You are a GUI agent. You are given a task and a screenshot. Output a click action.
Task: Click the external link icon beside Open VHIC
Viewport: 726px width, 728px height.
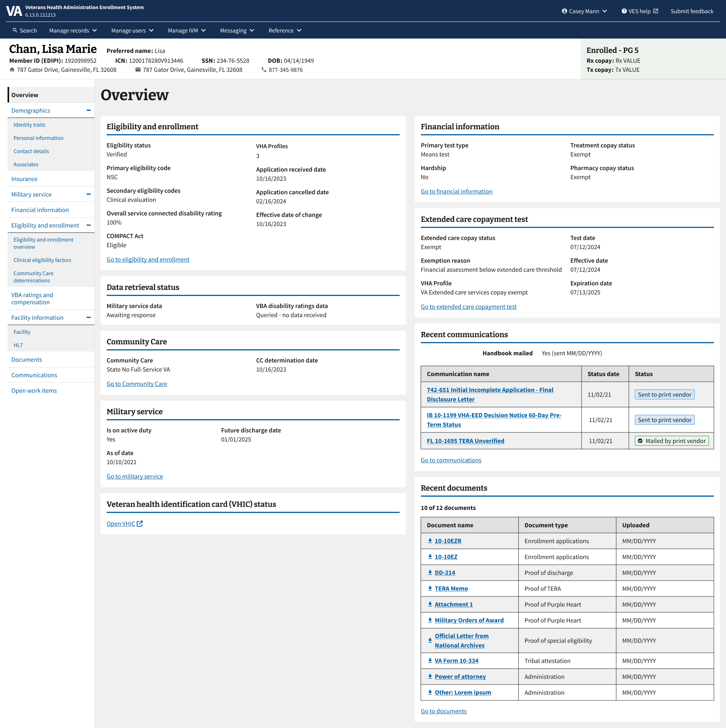(x=140, y=524)
